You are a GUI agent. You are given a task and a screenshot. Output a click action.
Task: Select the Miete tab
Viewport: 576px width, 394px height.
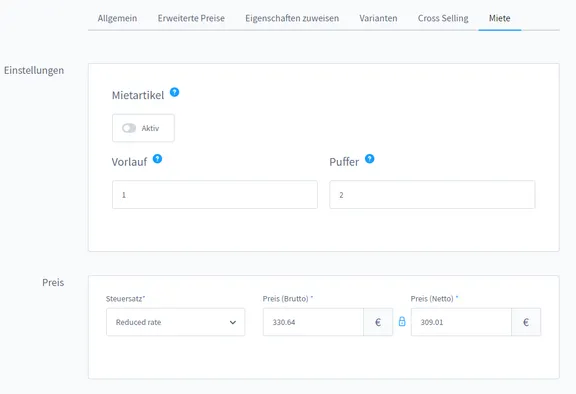pyautogui.click(x=500, y=18)
